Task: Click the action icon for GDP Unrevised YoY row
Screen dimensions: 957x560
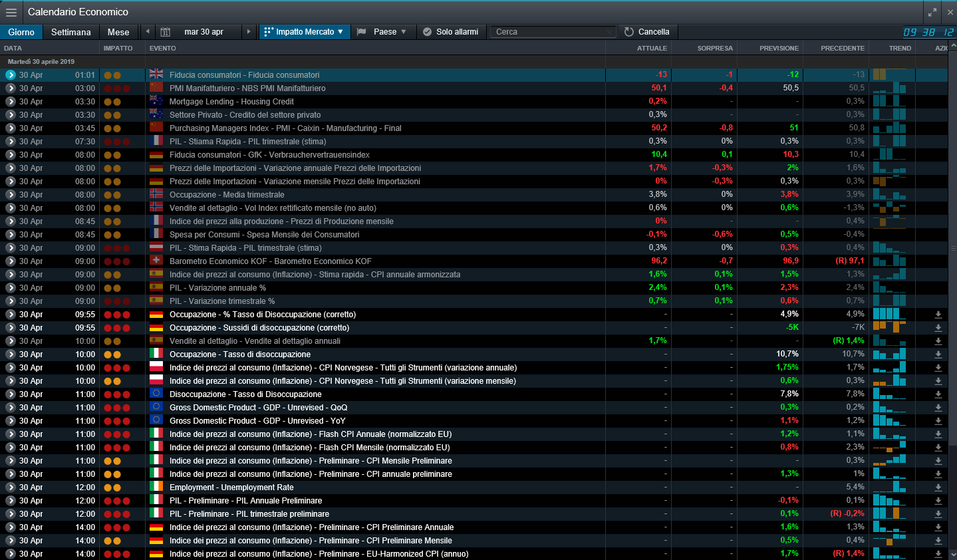Action: click(x=938, y=421)
